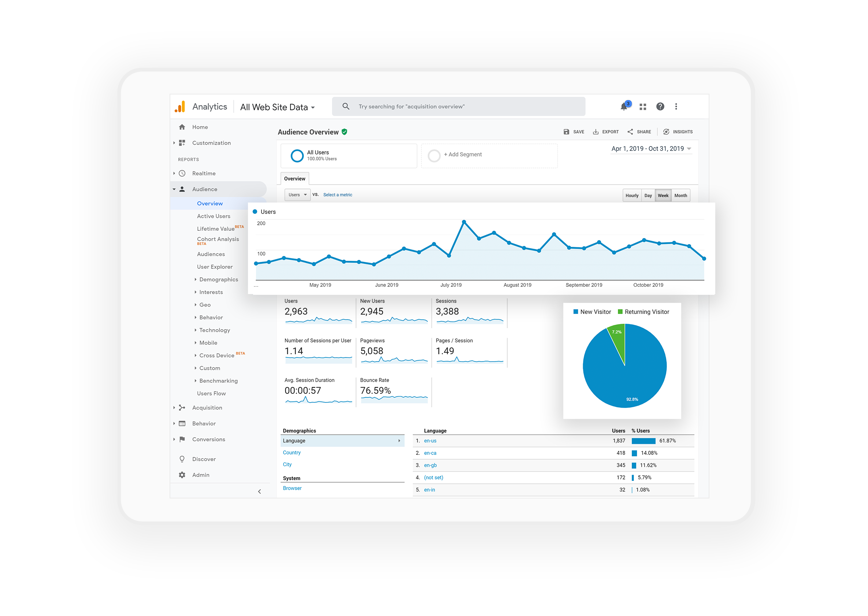
Task: Open the en-us language link
Action: click(x=430, y=441)
